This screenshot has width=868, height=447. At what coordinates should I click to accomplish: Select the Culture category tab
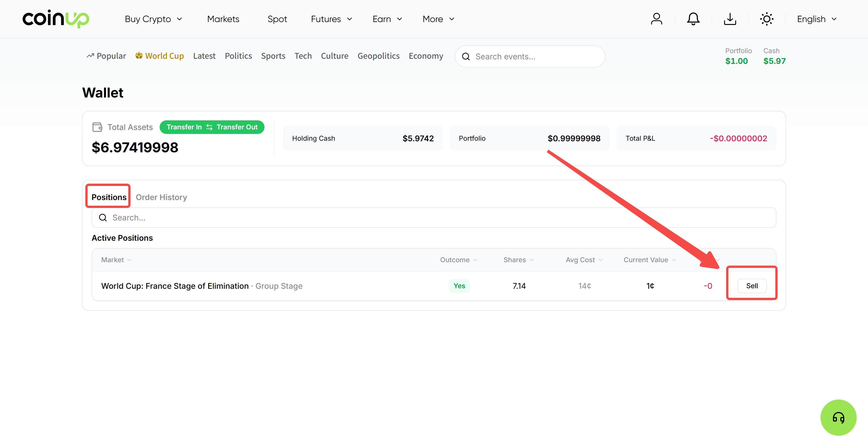(334, 56)
